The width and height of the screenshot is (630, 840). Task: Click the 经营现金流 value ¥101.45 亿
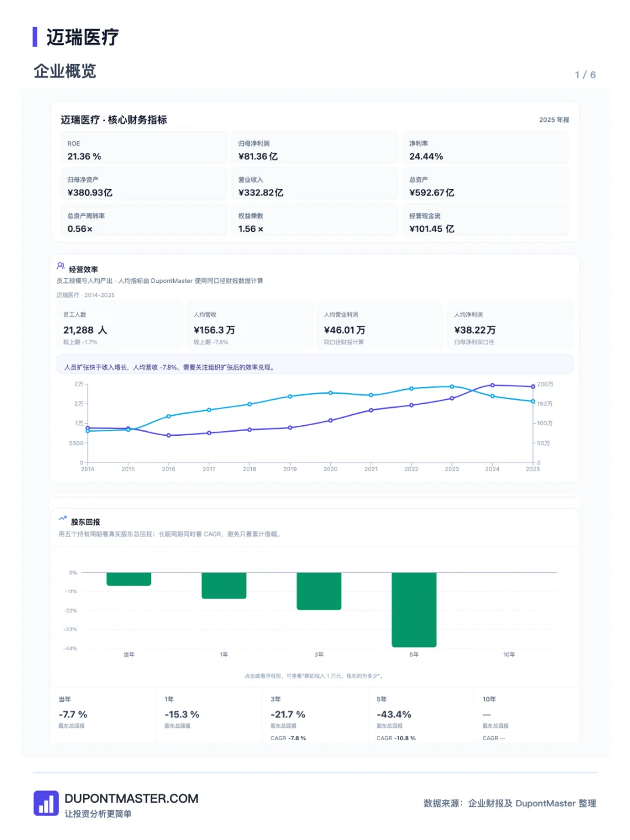pyautogui.click(x=432, y=229)
